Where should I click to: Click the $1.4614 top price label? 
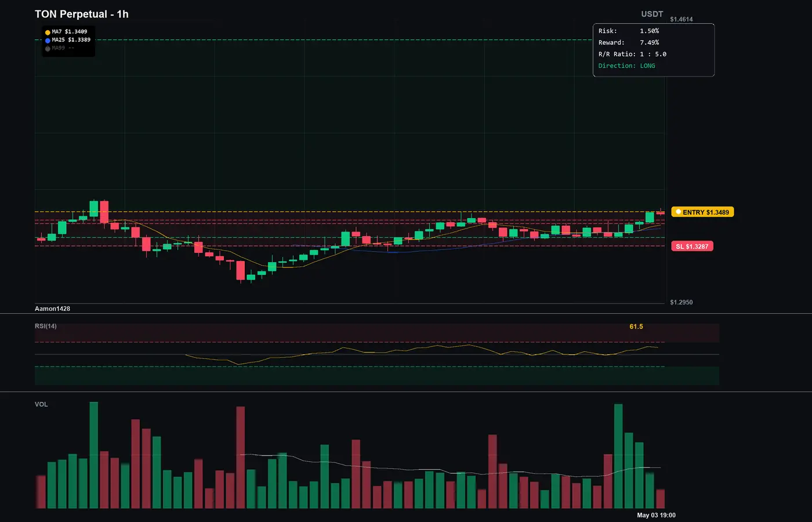(x=681, y=19)
